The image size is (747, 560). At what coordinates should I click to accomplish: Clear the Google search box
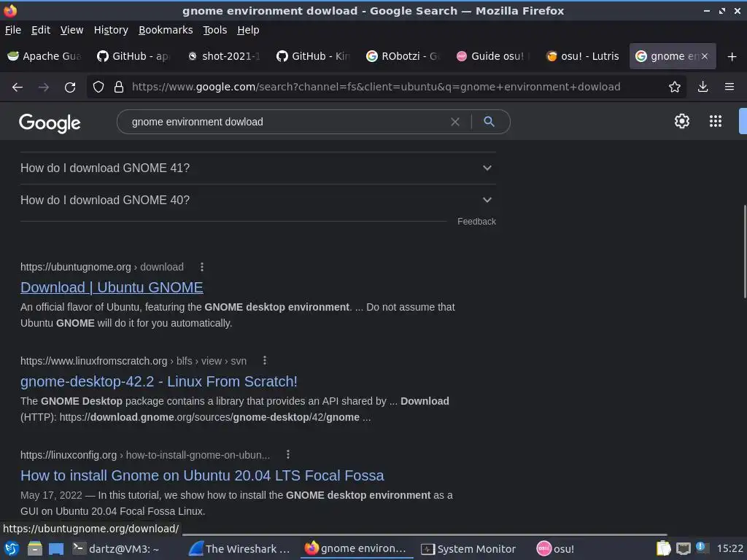point(455,122)
